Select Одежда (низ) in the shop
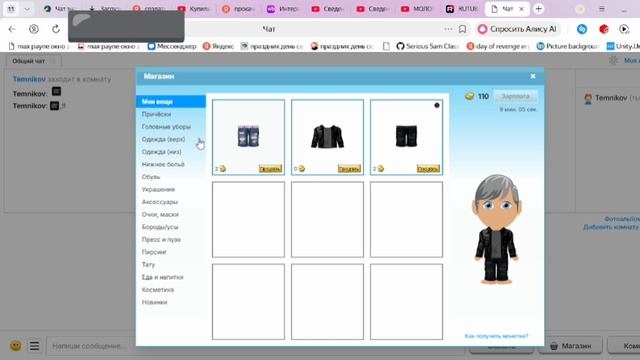Viewport: 640px width, 360px height. (x=161, y=152)
